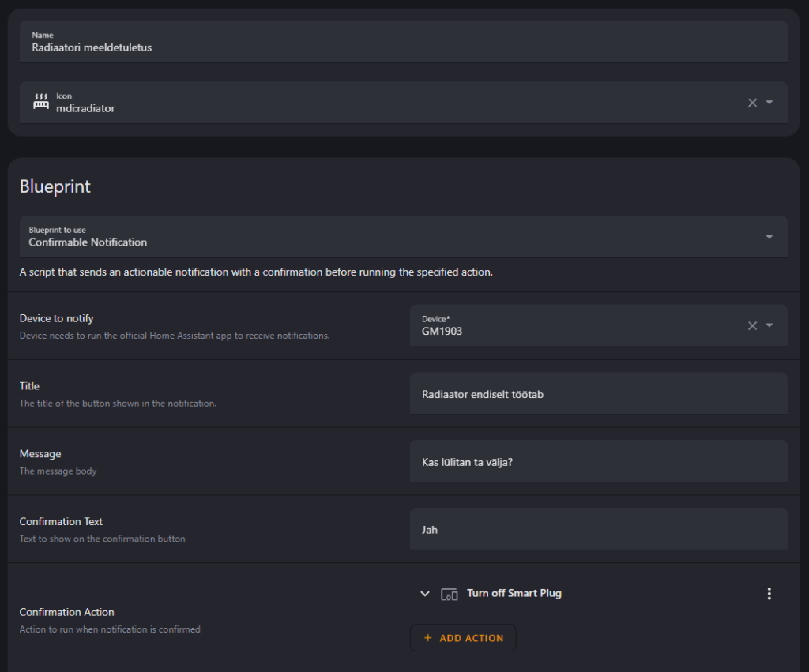This screenshot has height=672, width=809.
Task: Clear the mdi:radiator icon selection
Action: 752,103
